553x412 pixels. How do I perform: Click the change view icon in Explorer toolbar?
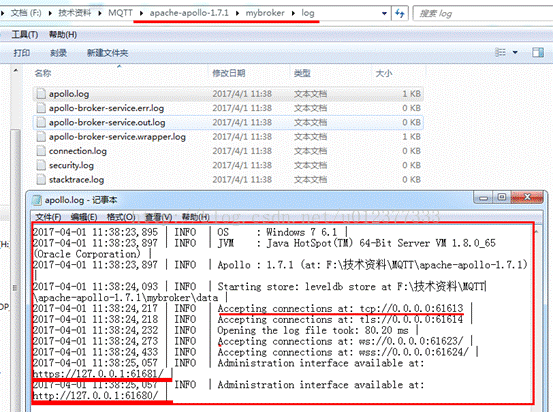tap(500, 53)
